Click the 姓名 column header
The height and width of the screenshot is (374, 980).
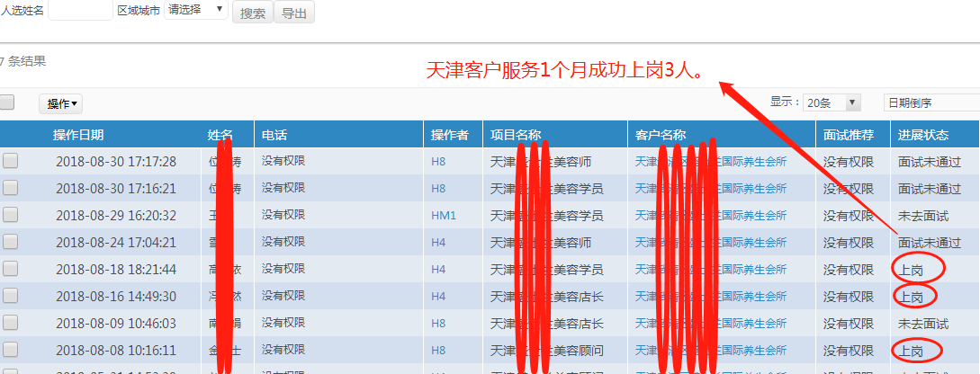(x=220, y=135)
